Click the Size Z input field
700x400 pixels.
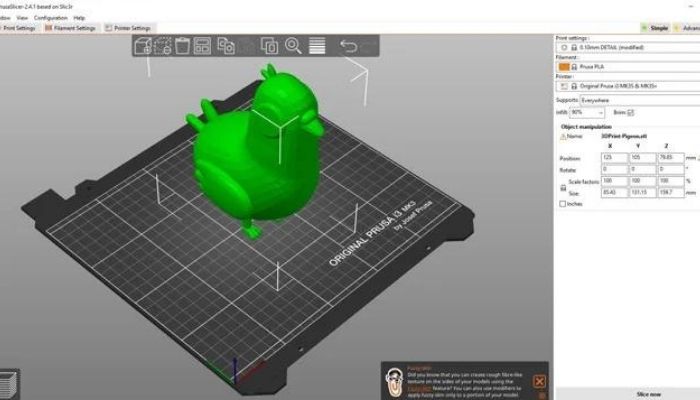(x=671, y=192)
